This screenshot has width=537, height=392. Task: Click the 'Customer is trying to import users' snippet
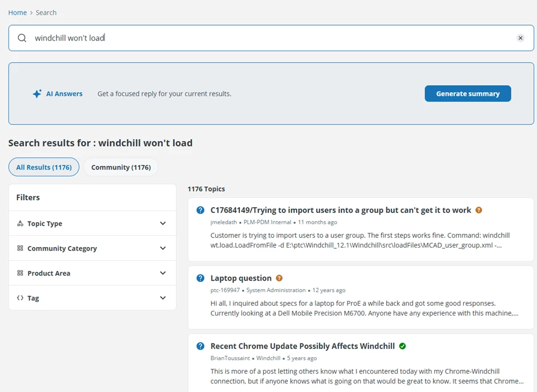(x=360, y=240)
